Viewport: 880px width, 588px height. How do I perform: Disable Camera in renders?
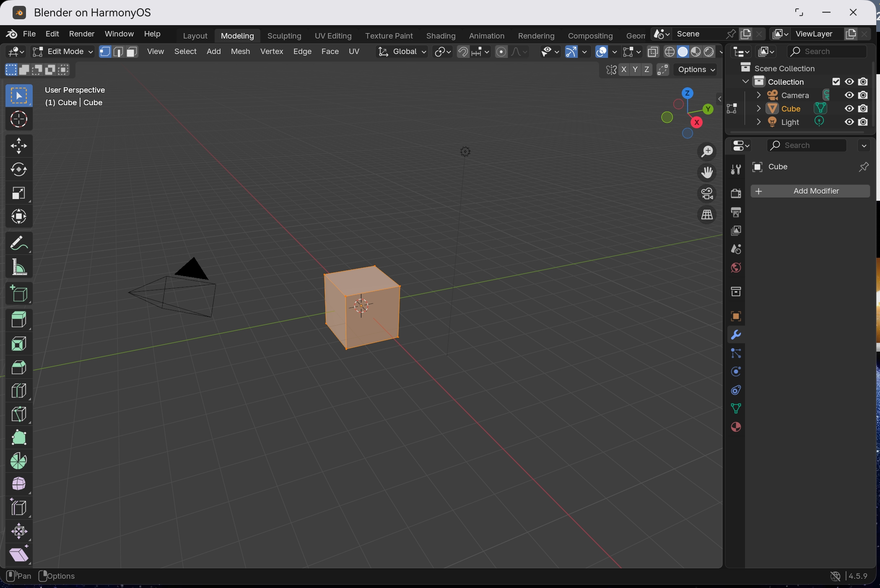pos(863,95)
